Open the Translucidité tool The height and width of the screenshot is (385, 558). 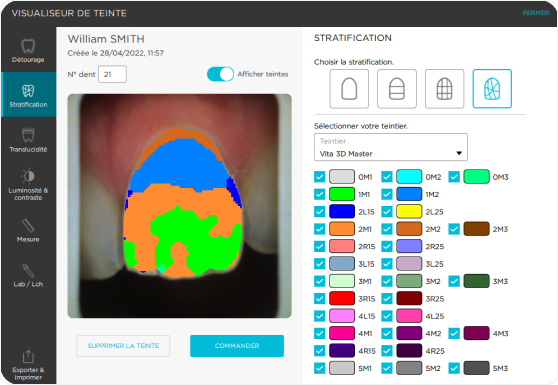(28, 140)
